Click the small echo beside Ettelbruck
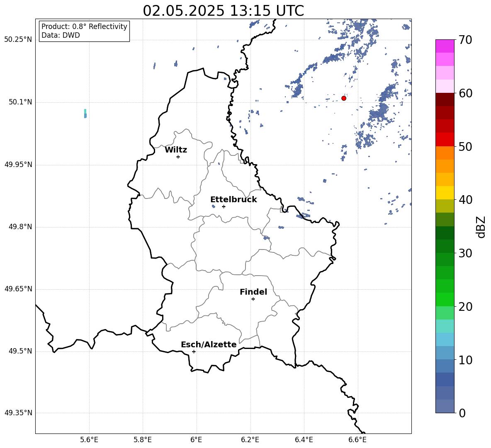This screenshot has height=448, width=491. click(214, 206)
